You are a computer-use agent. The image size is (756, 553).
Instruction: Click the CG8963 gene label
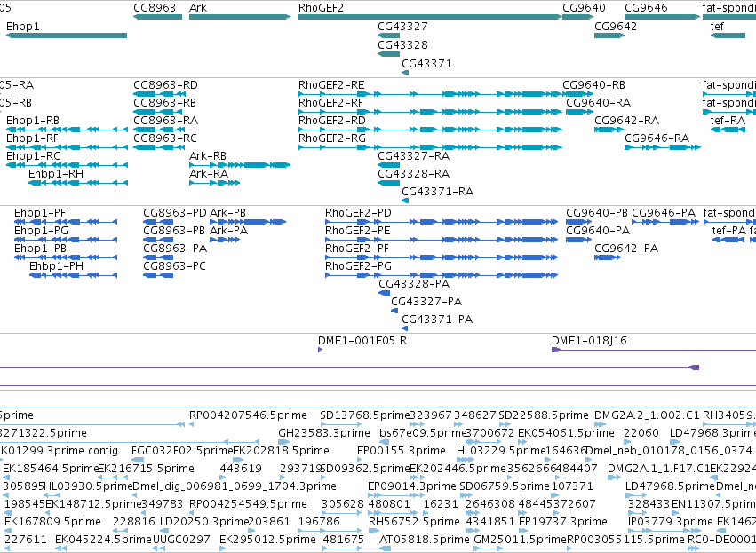pos(155,8)
